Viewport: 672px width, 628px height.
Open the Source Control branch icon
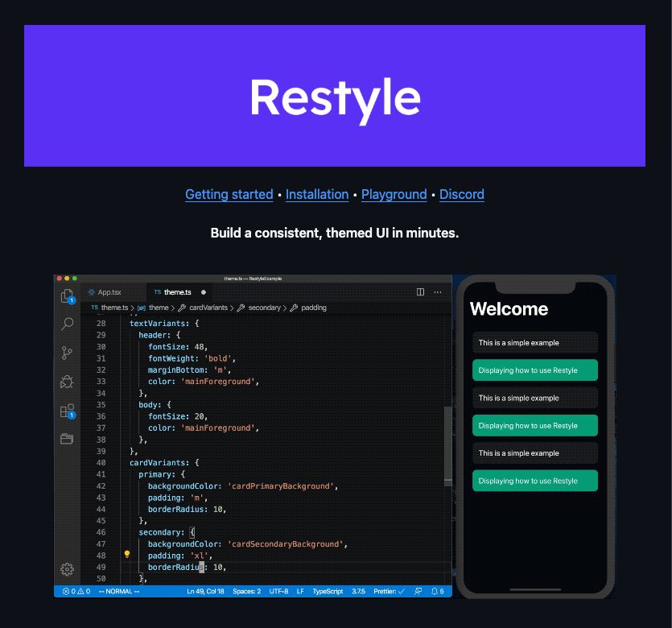click(67, 353)
